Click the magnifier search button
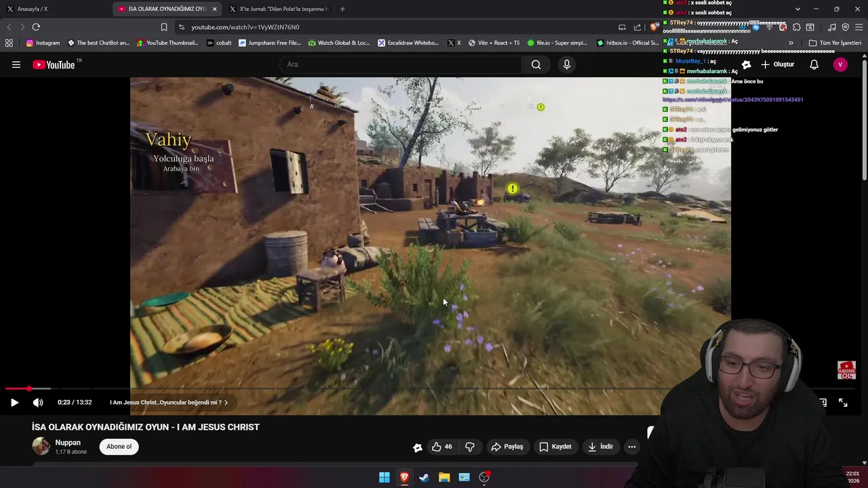The height and width of the screenshot is (488, 868). tap(536, 64)
